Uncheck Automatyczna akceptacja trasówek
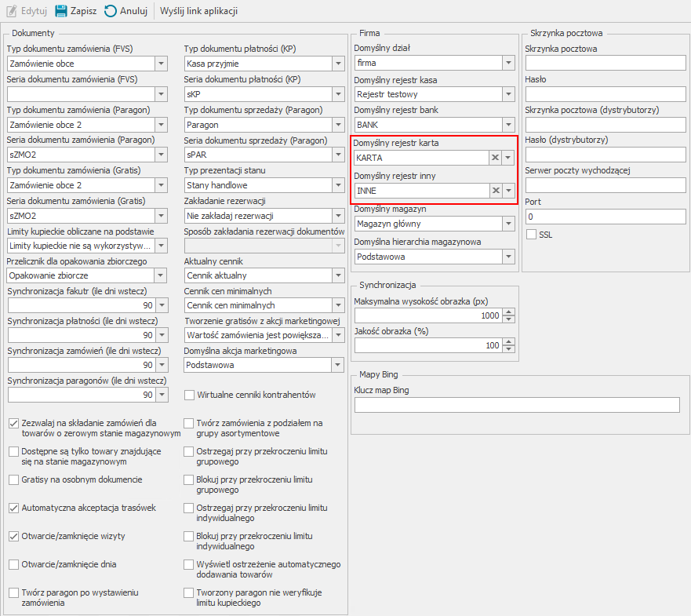 (x=13, y=508)
